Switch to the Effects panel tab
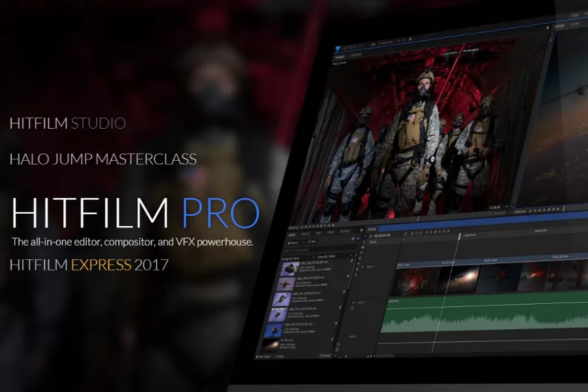 tap(306, 234)
